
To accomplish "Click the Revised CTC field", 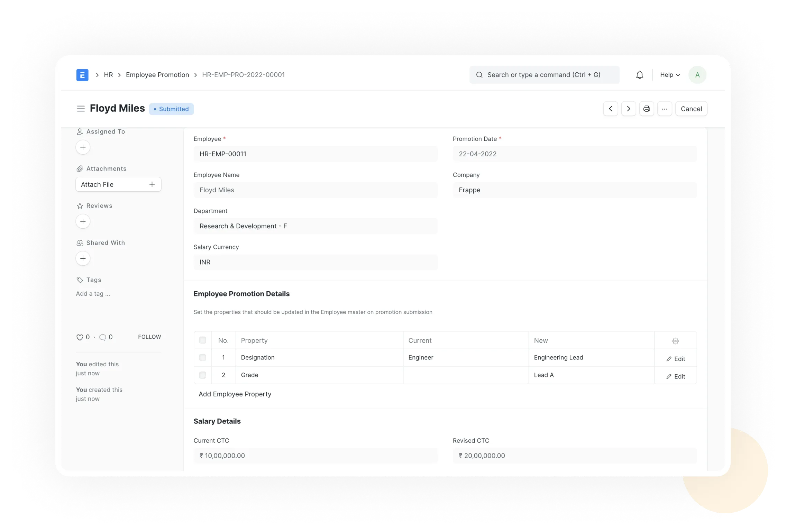I will coord(575,456).
